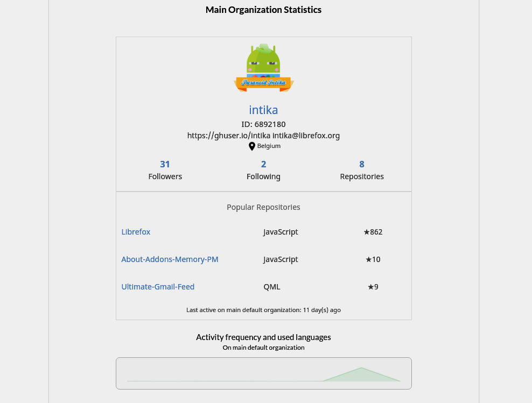Select the Popular Repositories heading

(263, 207)
